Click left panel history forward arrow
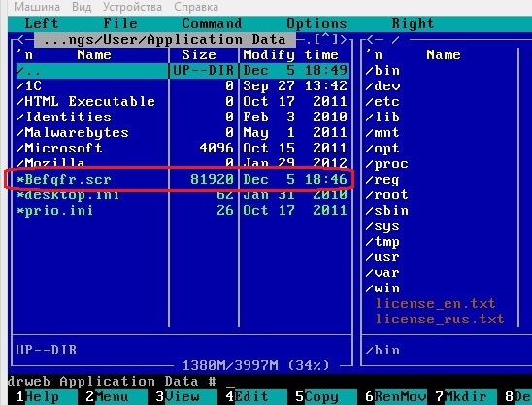The width and height of the screenshot is (532, 405). pyautogui.click(x=344, y=40)
